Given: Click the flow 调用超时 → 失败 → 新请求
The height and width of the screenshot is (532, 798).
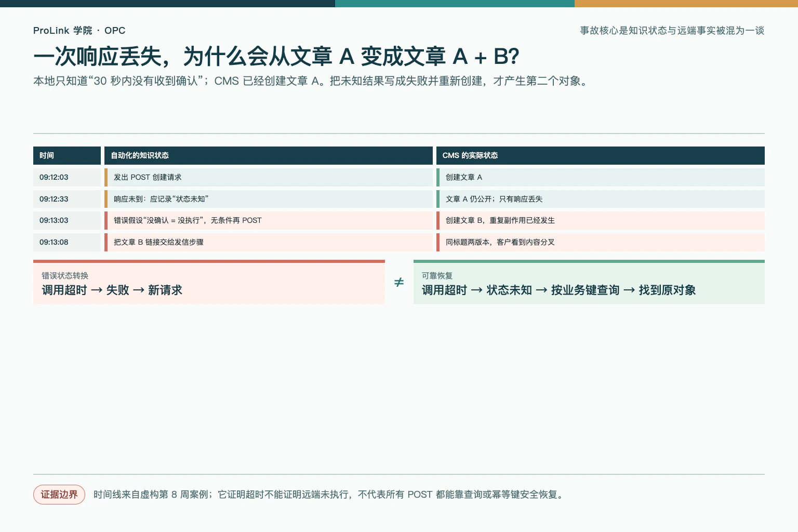Looking at the screenshot, I should pos(112,290).
